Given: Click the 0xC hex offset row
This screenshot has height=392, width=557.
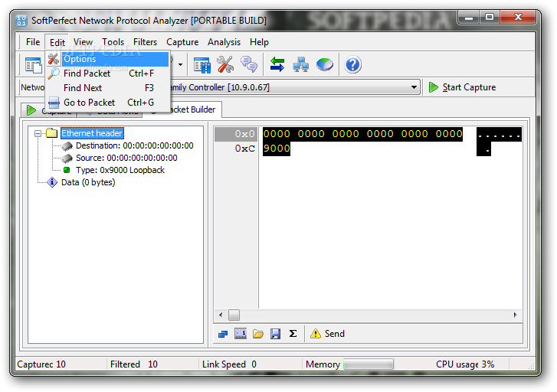Looking at the screenshot, I should click(x=244, y=149).
